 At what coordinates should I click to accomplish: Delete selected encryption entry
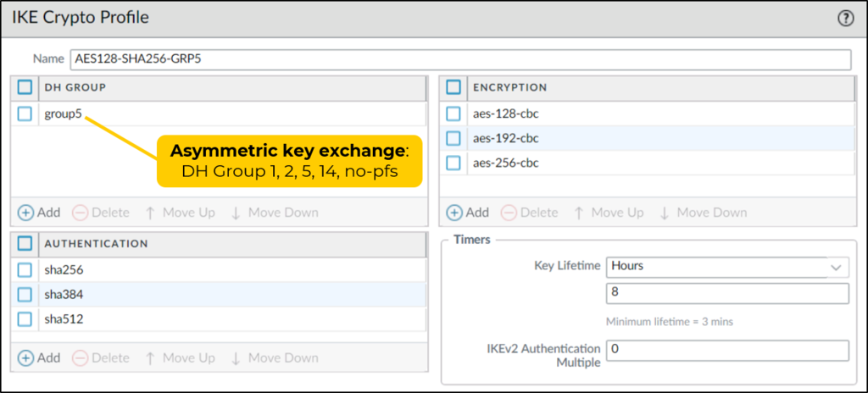point(529,213)
